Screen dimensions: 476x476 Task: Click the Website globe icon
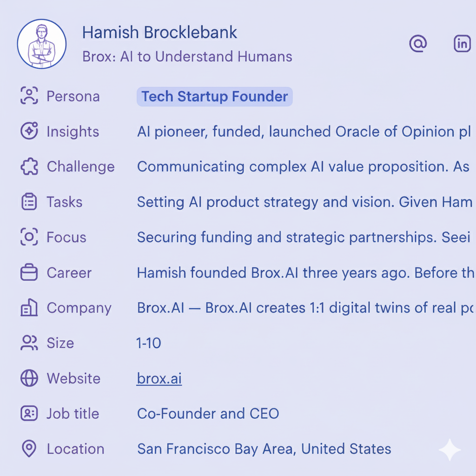point(29,378)
